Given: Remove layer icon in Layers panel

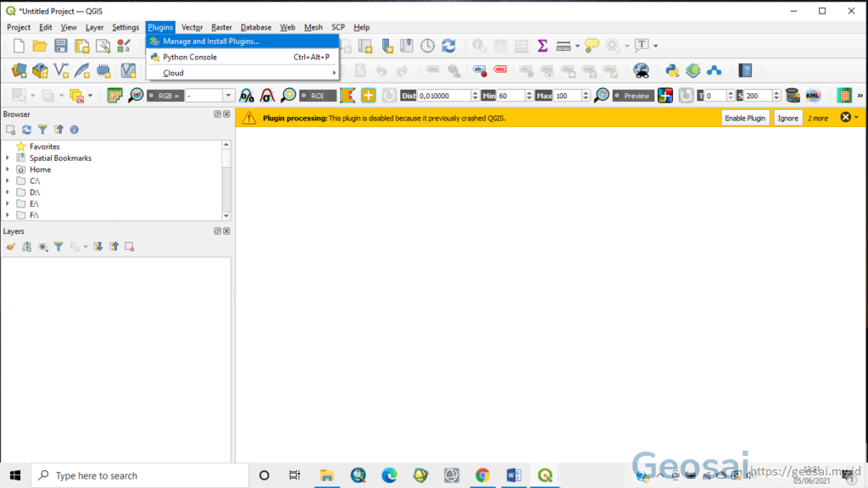Looking at the screenshot, I should point(130,247).
